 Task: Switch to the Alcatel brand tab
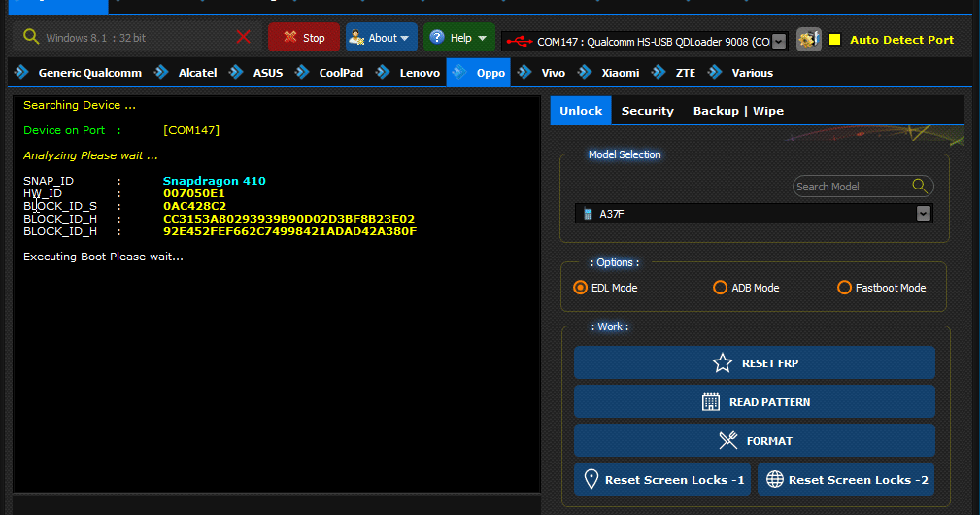[197, 73]
